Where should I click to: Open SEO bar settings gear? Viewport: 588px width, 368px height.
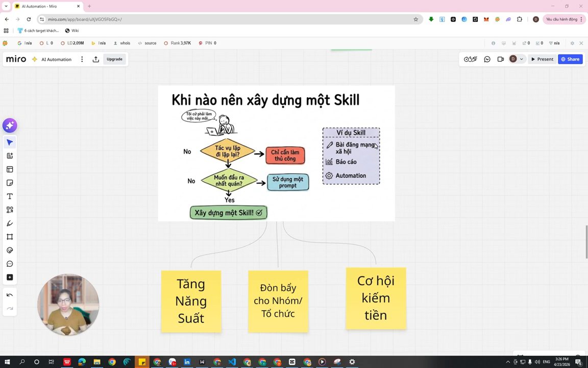(x=572, y=43)
